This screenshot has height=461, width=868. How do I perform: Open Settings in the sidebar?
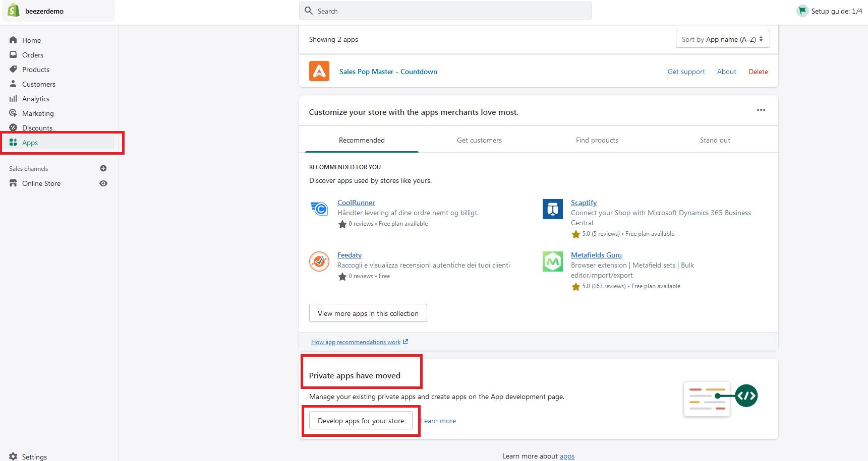pos(34,456)
